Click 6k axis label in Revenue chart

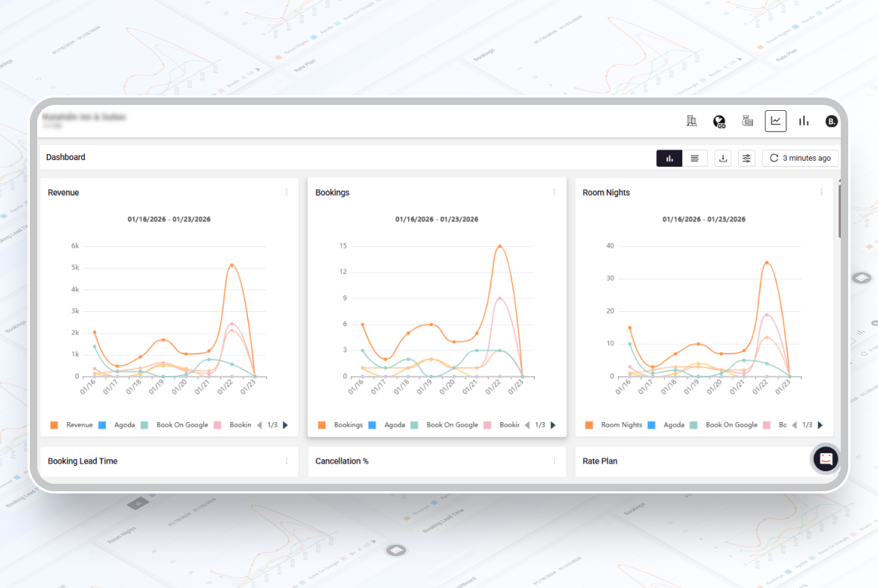(75, 246)
